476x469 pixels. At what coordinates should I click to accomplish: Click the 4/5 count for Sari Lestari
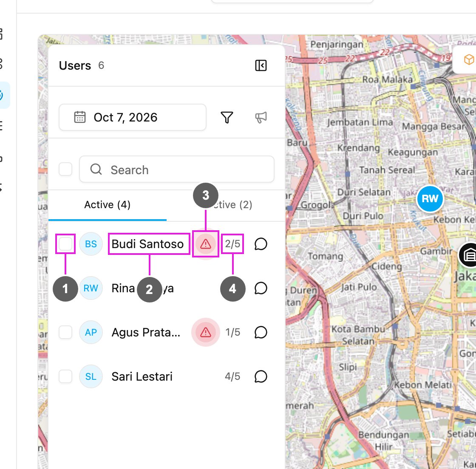pos(232,377)
